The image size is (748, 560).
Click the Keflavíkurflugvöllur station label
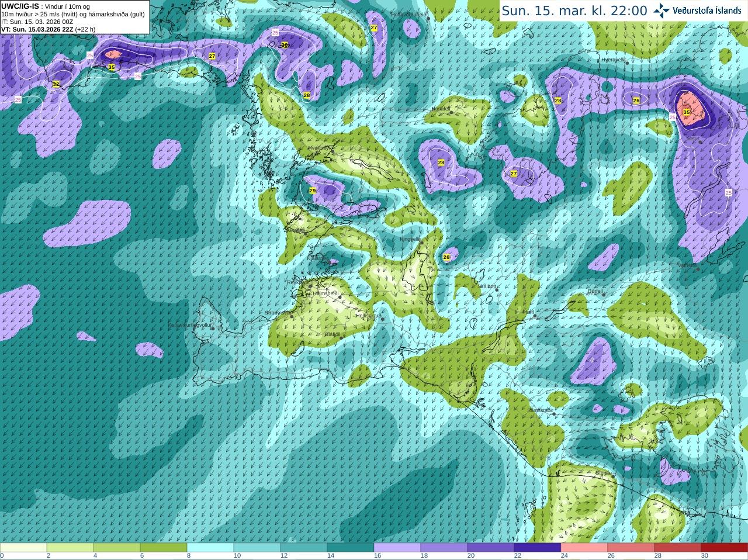pos(189,325)
